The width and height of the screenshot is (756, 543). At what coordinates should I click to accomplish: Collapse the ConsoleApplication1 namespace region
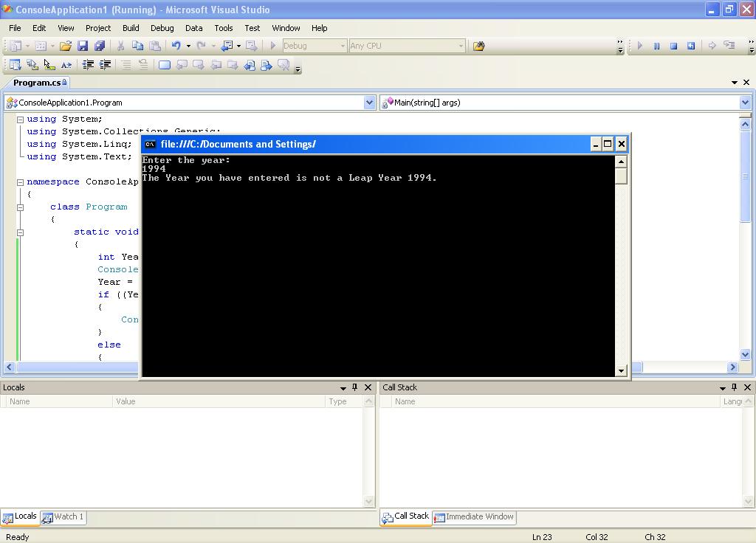click(x=21, y=181)
